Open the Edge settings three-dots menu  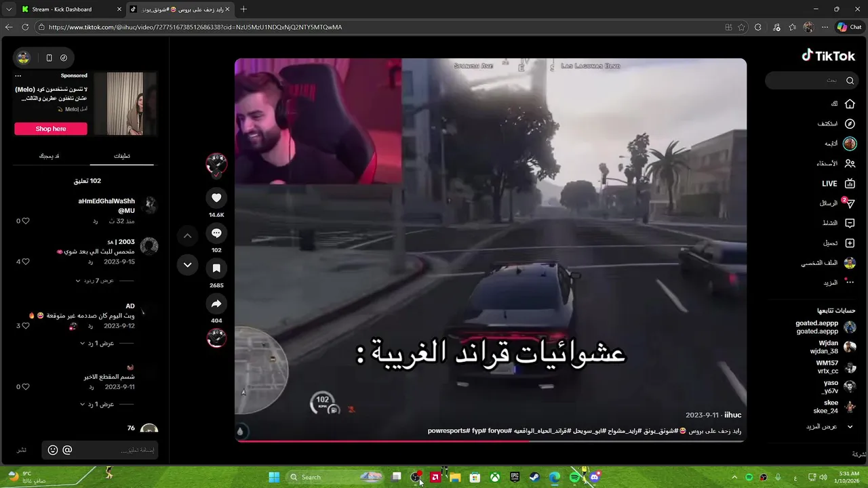coord(825,27)
